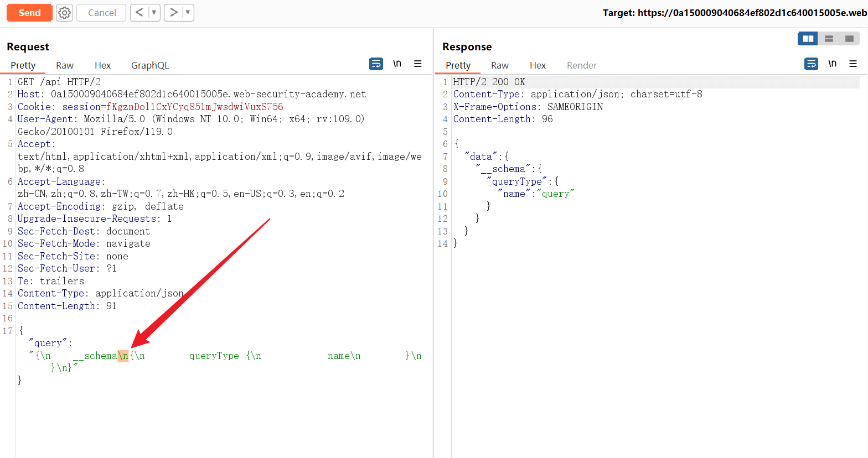Expand the forward history dropdown arrow

point(188,13)
